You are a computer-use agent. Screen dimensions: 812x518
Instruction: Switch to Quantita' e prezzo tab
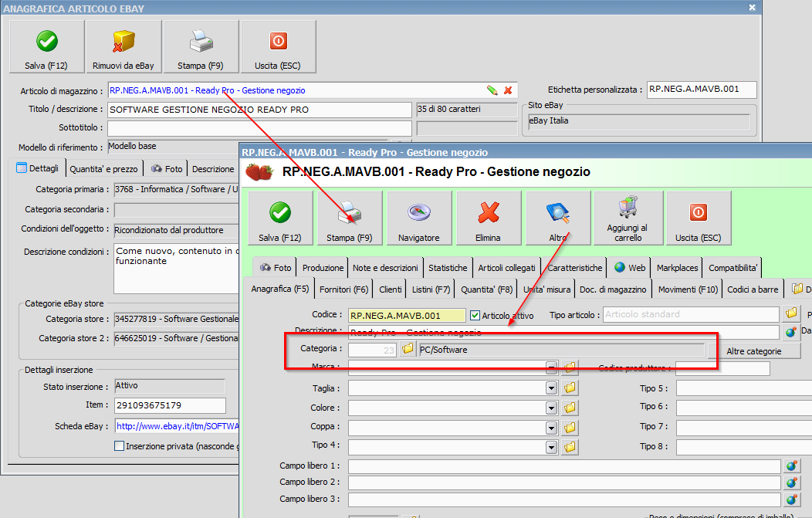tap(103, 169)
